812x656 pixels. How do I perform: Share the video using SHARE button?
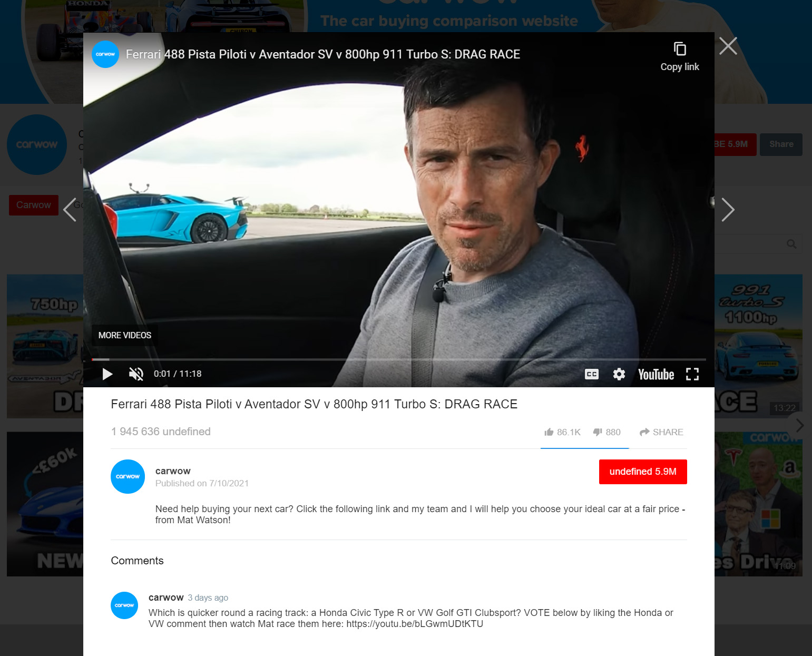pyautogui.click(x=661, y=432)
